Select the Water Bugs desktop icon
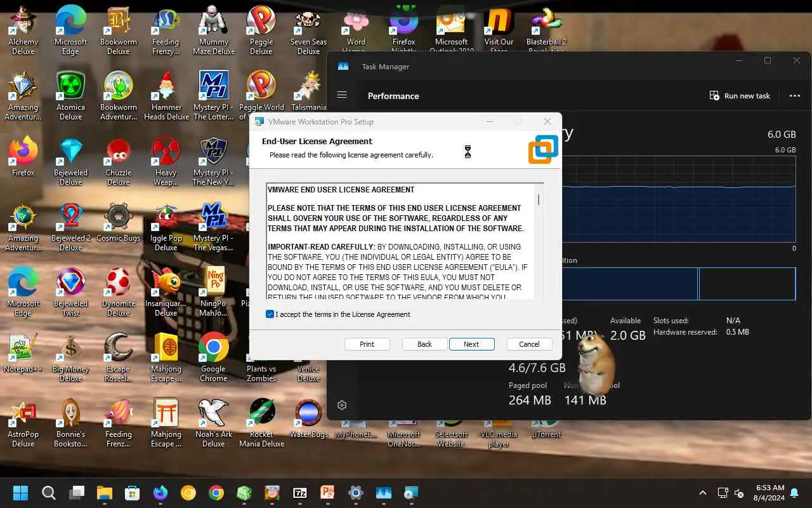 pyautogui.click(x=308, y=418)
